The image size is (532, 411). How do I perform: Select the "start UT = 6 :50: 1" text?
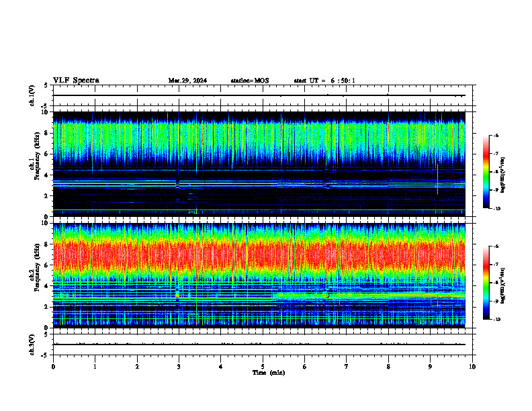324,81
